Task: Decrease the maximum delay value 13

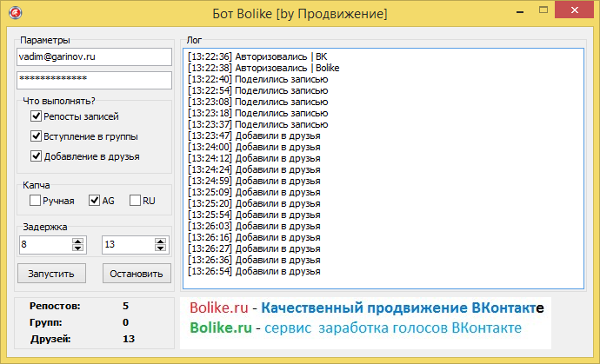Action: pyautogui.click(x=160, y=248)
